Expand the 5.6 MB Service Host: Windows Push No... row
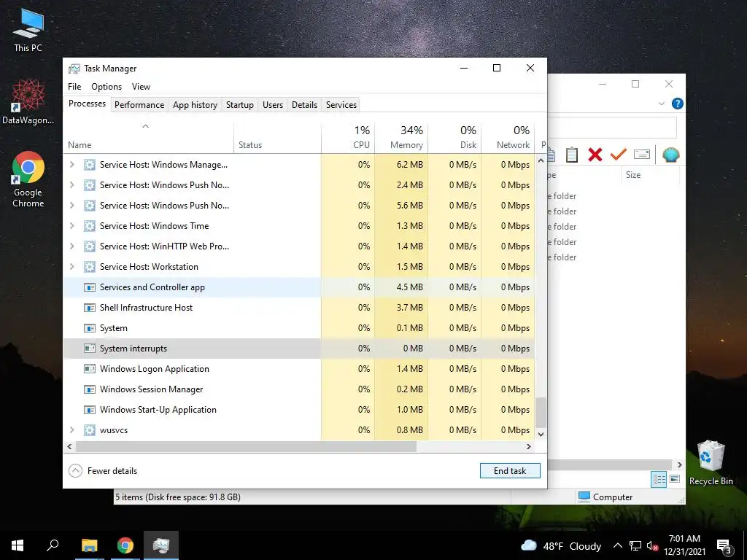 pos(72,206)
